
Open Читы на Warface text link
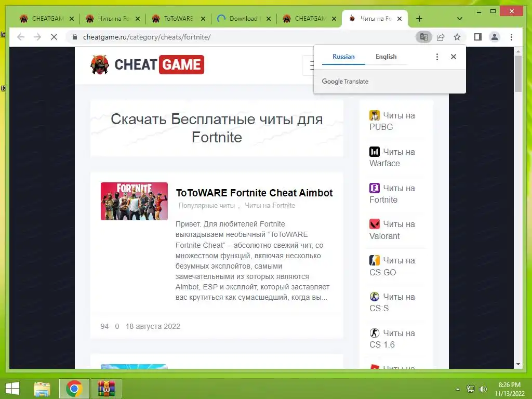(x=392, y=157)
